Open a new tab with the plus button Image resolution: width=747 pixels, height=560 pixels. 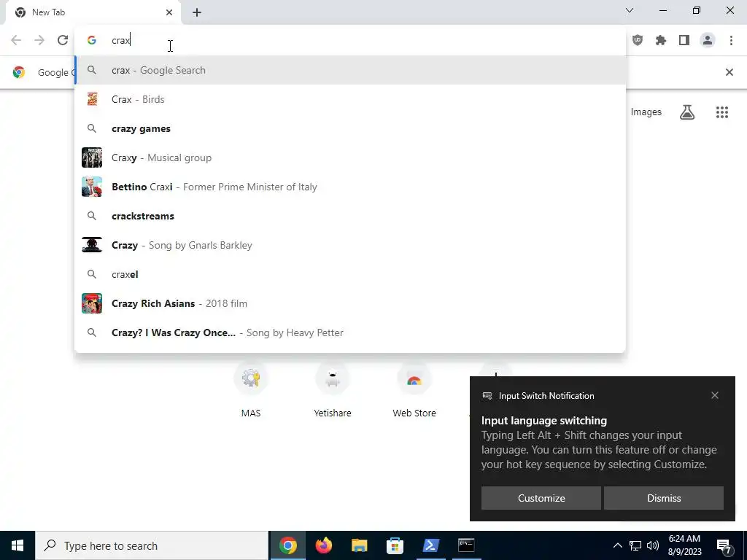coord(197,12)
